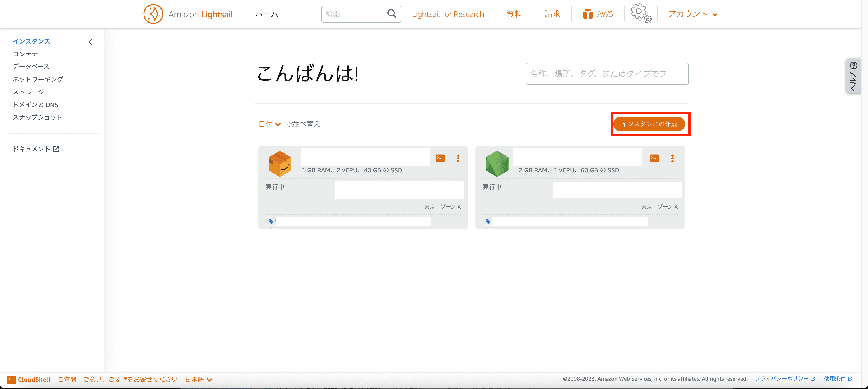
Task: Open terminal for the 2 GB RAM instance
Action: (x=654, y=158)
